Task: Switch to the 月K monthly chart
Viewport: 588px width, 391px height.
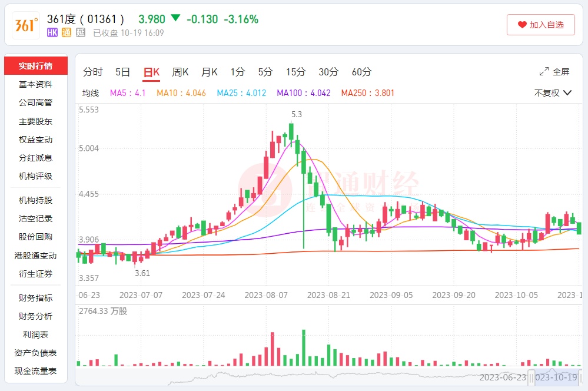Action: (209, 72)
